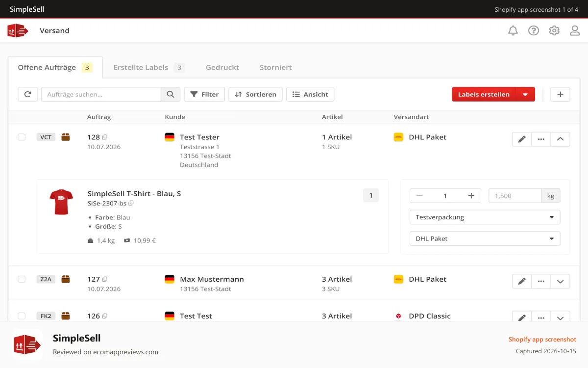The height and width of the screenshot is (368, 588).
Task: Click the Z2A tag on order 127
Action: pyautogui.click(x=46, y=279)
